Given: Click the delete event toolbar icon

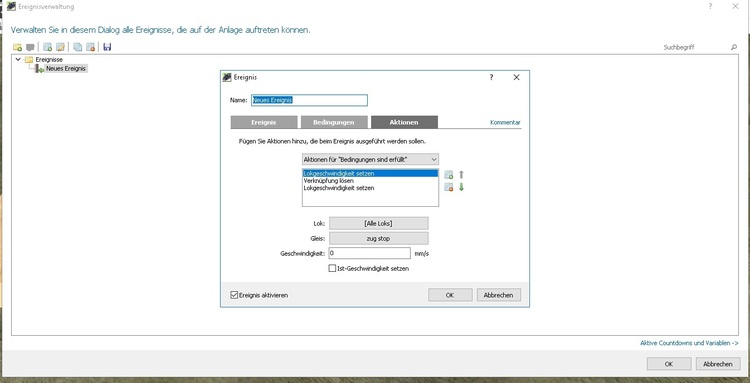Looking at the screenshot, I should (90, 47).
